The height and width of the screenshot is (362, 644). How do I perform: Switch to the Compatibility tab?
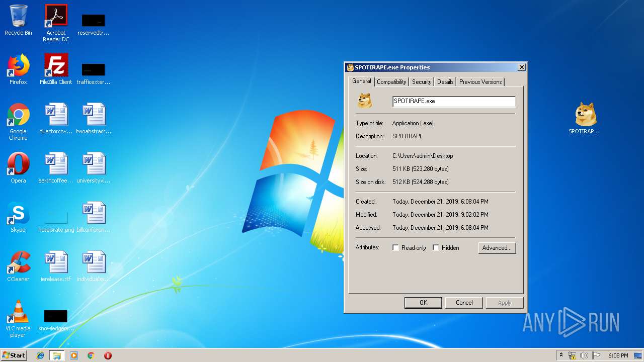391,82
